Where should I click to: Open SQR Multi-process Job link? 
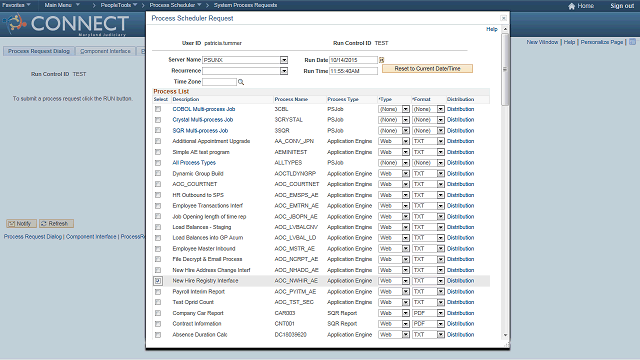coord(200,131)
